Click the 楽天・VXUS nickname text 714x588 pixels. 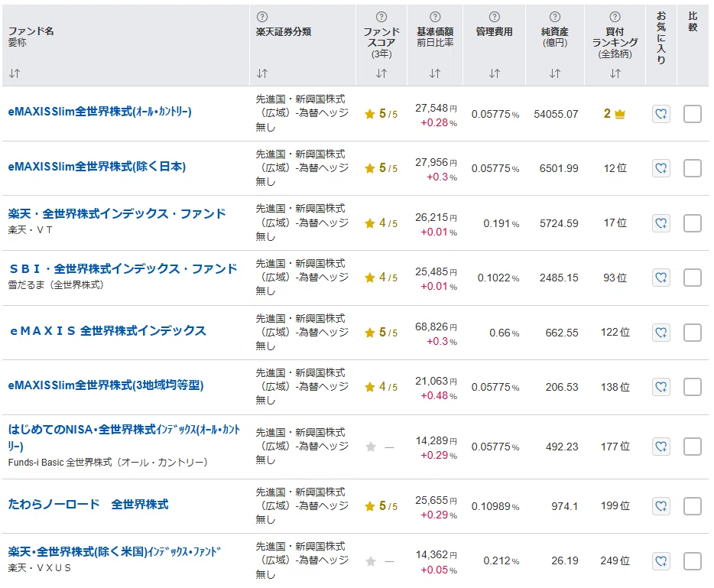(40, 568)
